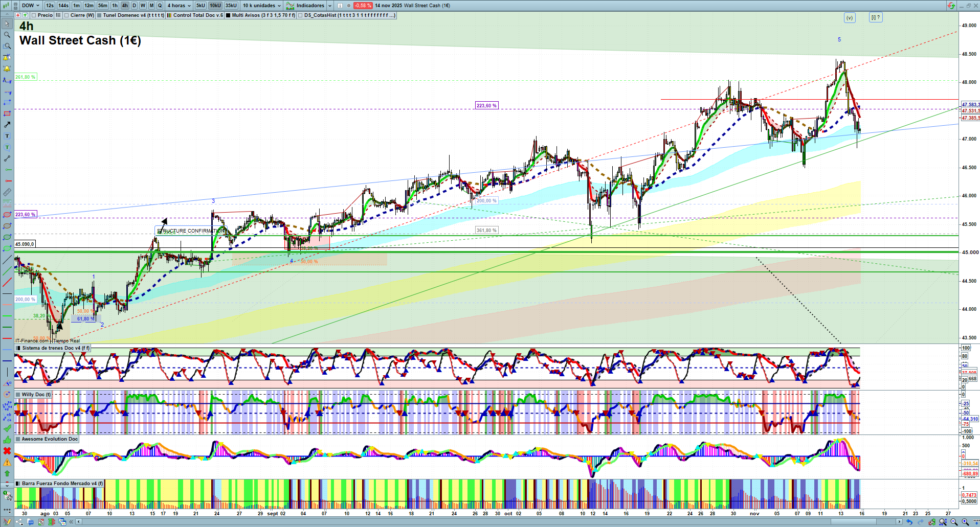Select the red ellipse drawing tool
Screen dimensions: 980x527
pos(7,215)
